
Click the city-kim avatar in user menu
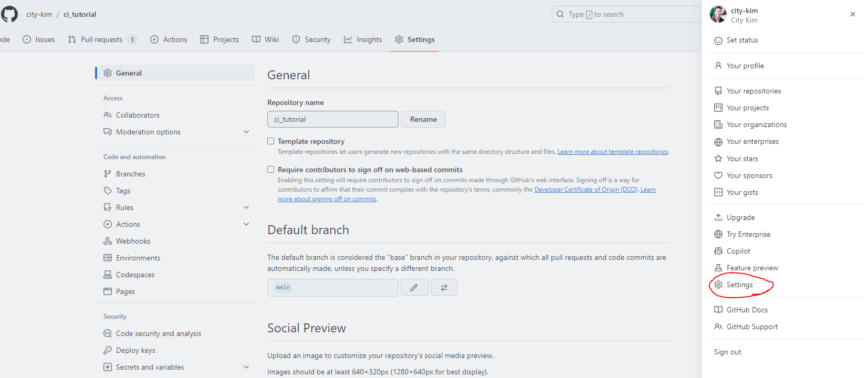tap(718, 15)
